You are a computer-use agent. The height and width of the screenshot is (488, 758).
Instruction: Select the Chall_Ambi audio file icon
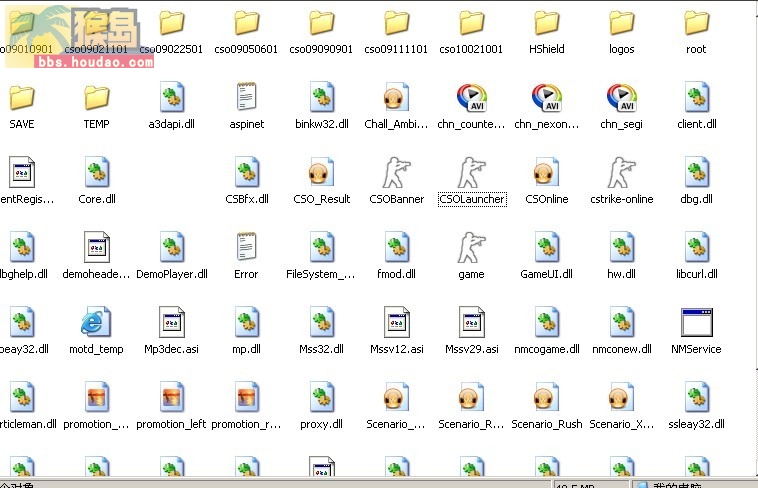click(x=396, y=98)
